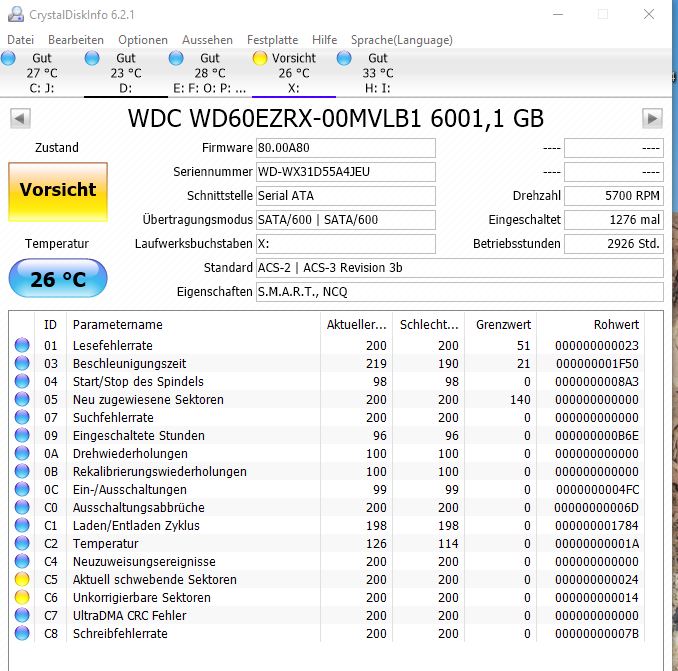Click status icon for Drehwiederholungen row

[x=22, y=453]
